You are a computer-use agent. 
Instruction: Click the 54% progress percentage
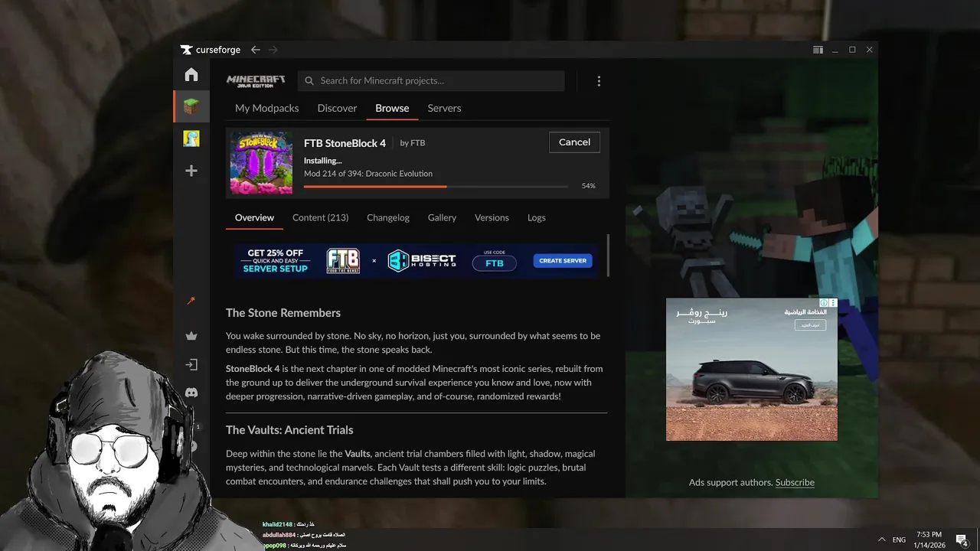coord(588,186)
